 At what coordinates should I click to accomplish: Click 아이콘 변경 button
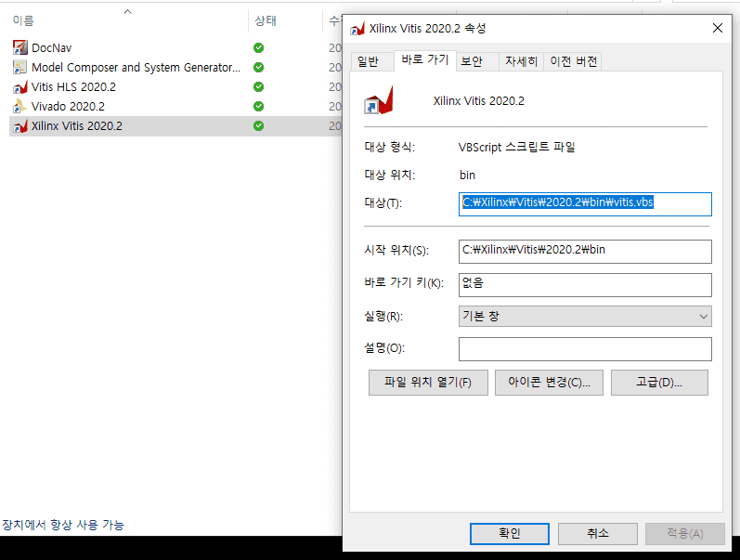(549, 383)
